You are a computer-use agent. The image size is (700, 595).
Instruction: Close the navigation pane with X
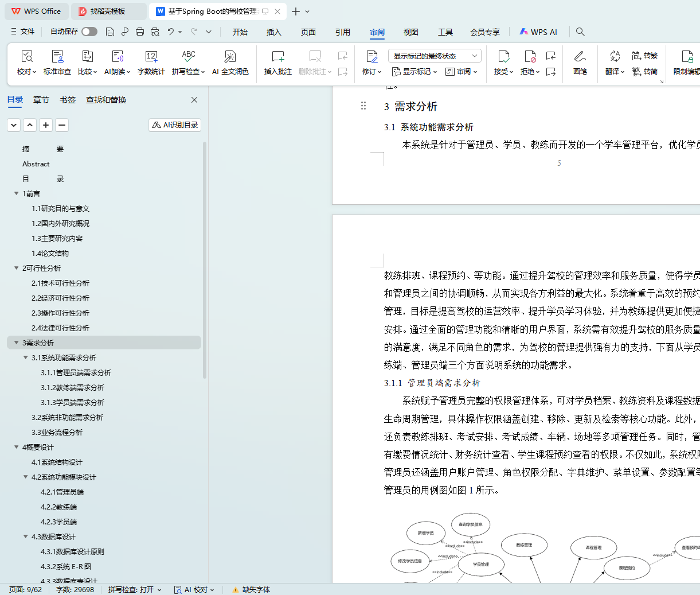194,100
